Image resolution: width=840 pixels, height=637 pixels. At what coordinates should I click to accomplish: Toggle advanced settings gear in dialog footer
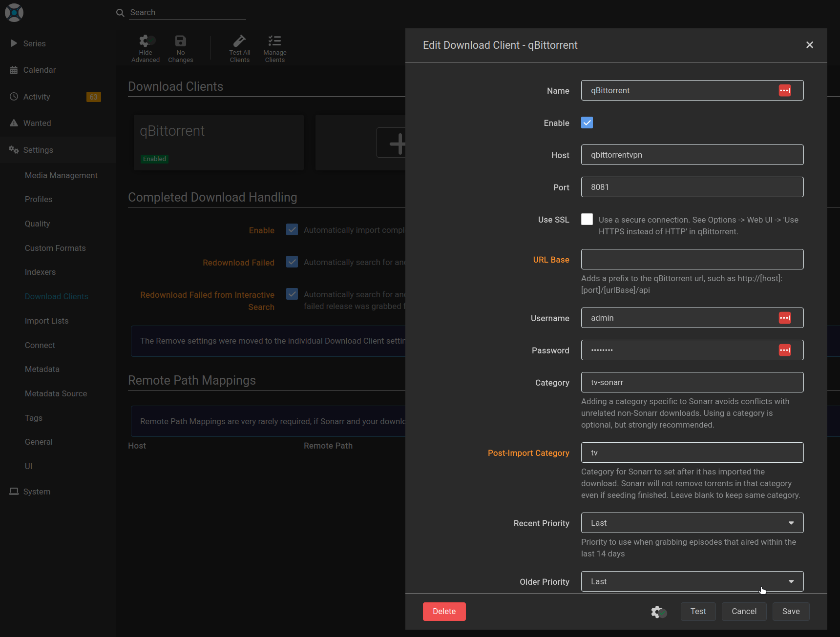tap(659, 612)
